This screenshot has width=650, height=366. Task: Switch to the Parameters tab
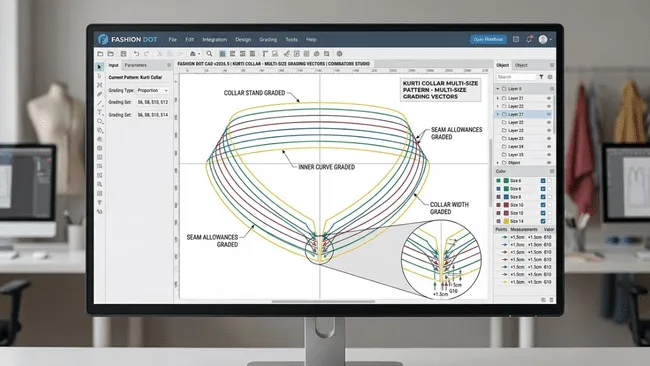(x=136, y=65)
